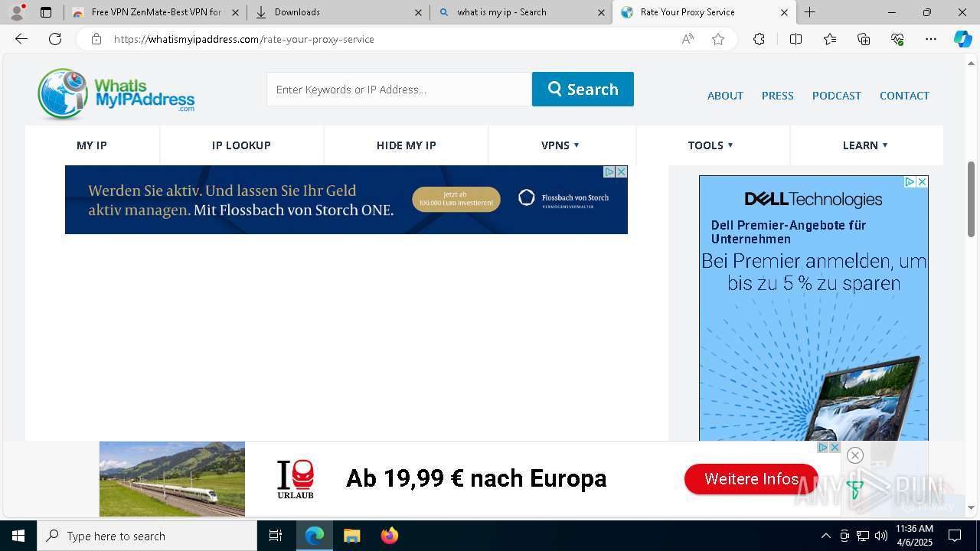Launch Firefox from taskbar
Image resolution: width=980 pixels, height=551 pixels.
pyautogui.click(x=390, y=536)
